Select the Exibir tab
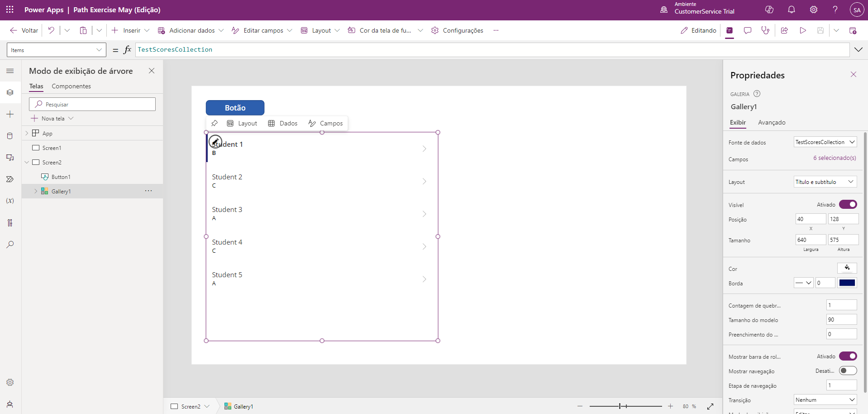Image resolution: width=868 pixels, height=414 pixels. coord(738,122)
